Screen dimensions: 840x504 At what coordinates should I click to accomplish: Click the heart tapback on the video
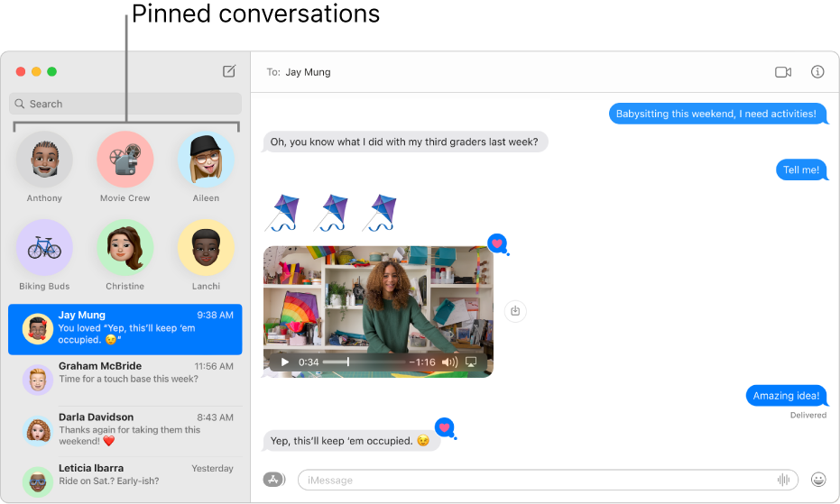pos(498,243)
